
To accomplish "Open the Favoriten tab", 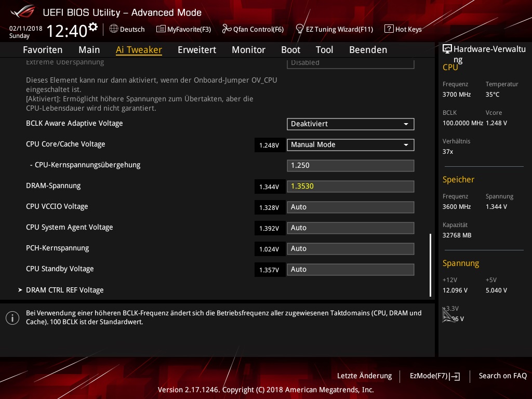I will coord(43,50).
